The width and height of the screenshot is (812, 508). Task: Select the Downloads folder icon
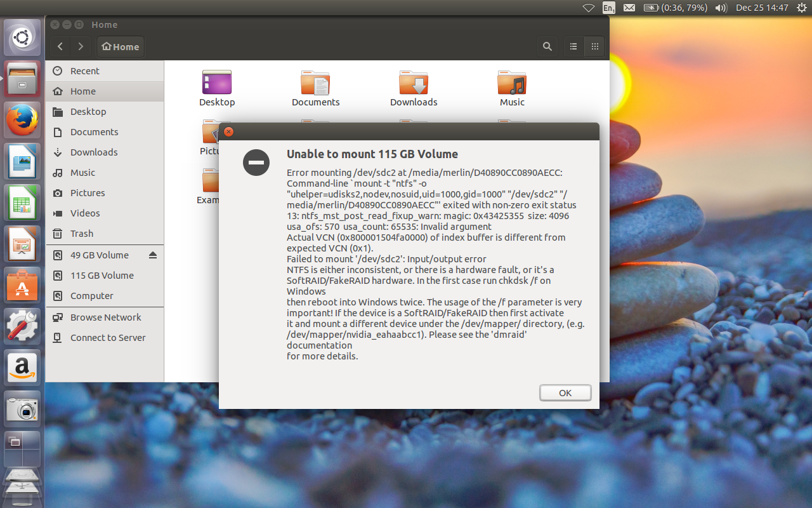click(414, 89)
